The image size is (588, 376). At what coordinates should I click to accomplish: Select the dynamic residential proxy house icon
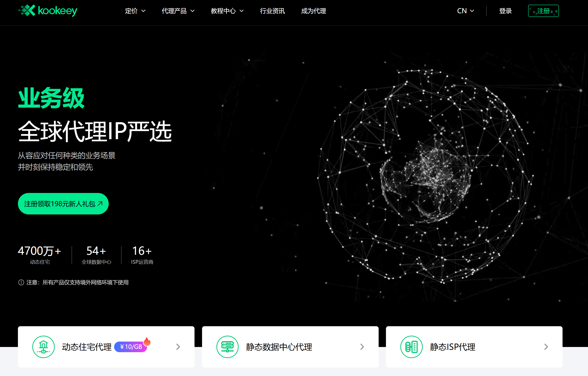43,347
